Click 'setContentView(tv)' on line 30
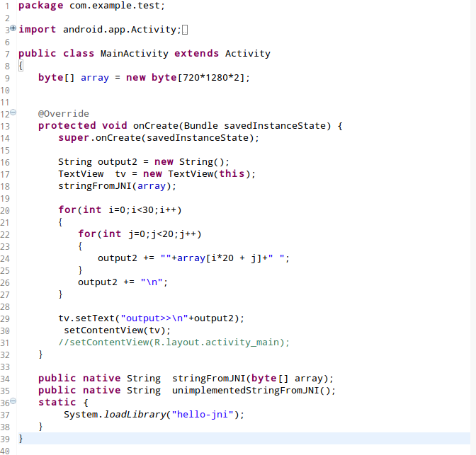This screenshot has width=476, height=455. [115, 330]
